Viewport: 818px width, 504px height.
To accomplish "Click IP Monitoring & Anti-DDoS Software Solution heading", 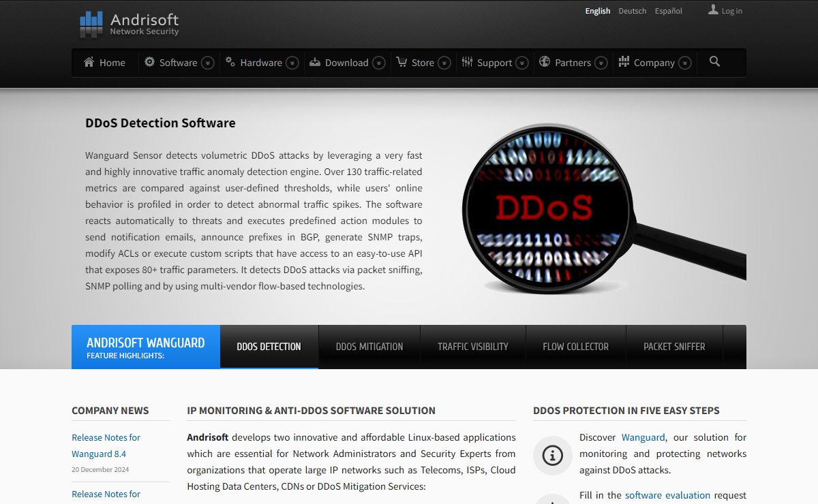I will tap(312, 411).
